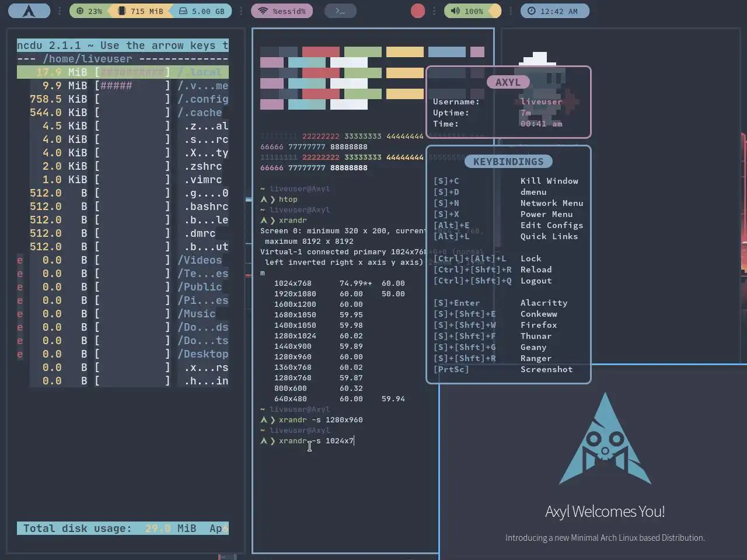The image size is (747, 560).
Task: Select the .h...in entry in ncdu
Action: coord(123,381)
